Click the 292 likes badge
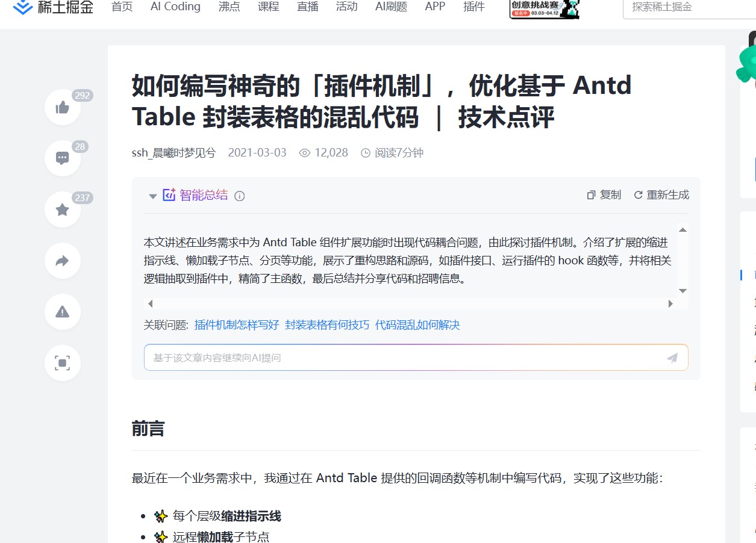 click(x=83, y=96)
